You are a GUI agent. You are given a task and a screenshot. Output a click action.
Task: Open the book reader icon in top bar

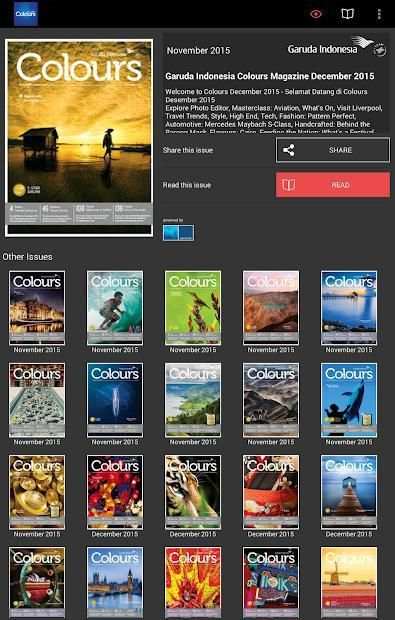click(347, 14)
